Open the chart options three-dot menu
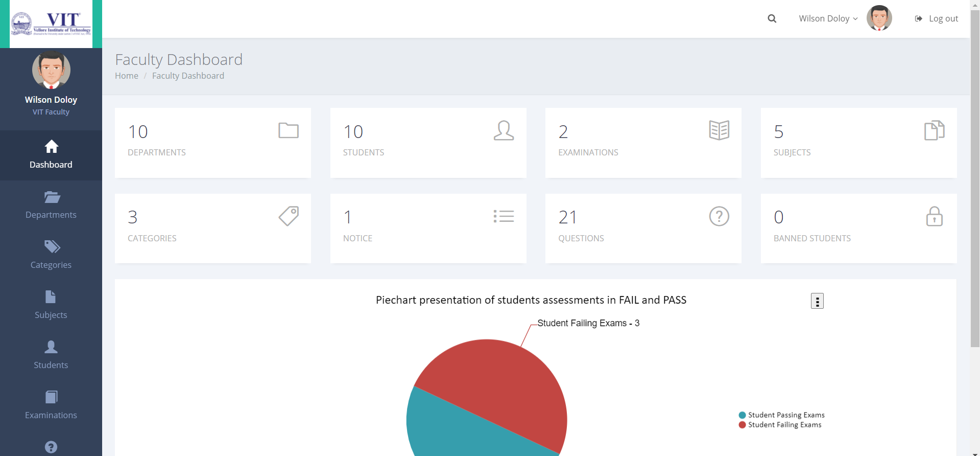 click(817, 301)
